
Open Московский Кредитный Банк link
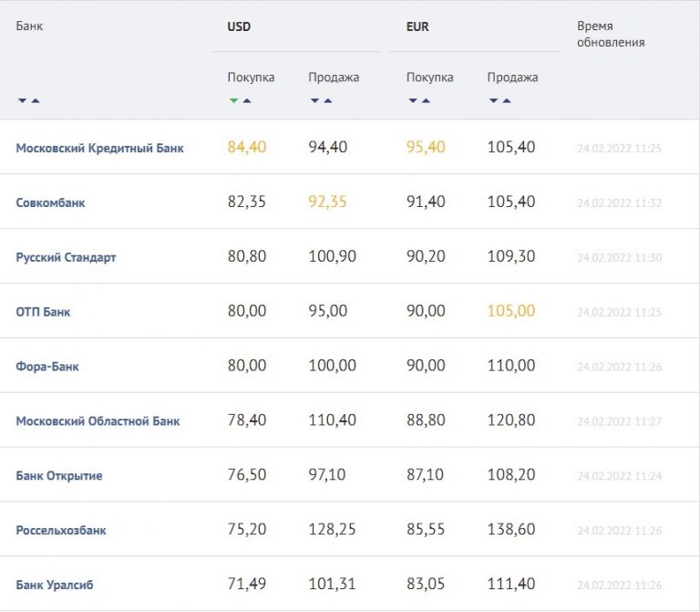(x=99, y=148)
